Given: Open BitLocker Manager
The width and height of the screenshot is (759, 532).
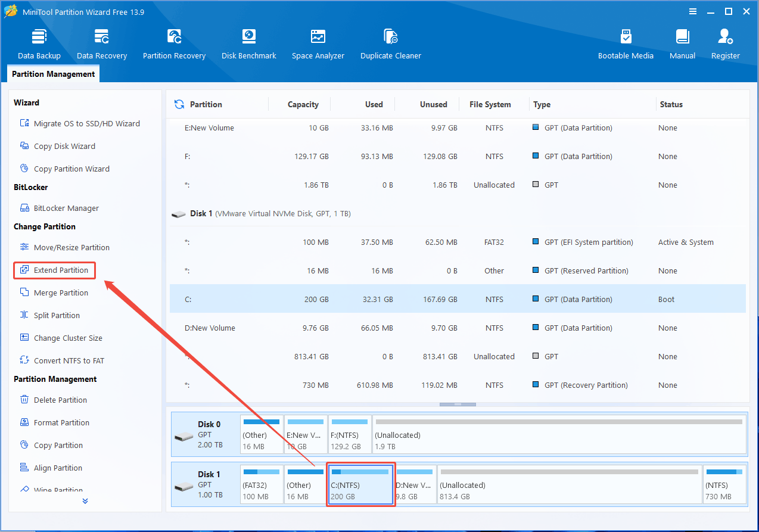Looking at the screenshot, I should 59,208.
